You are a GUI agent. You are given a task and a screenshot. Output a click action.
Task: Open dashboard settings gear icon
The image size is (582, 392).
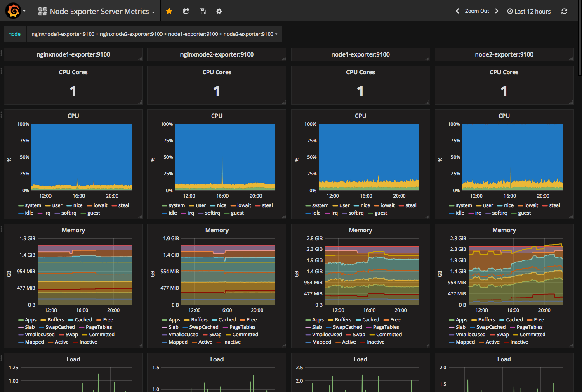point(219,11)
